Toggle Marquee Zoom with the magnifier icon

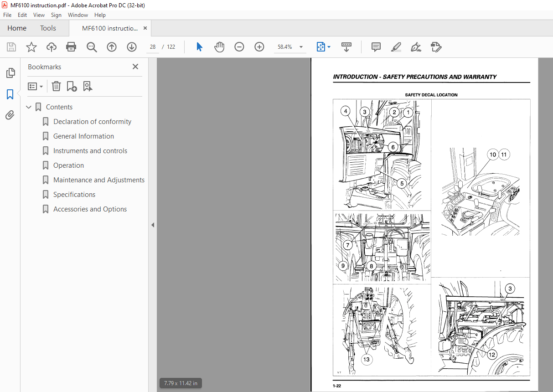[92, 46]
